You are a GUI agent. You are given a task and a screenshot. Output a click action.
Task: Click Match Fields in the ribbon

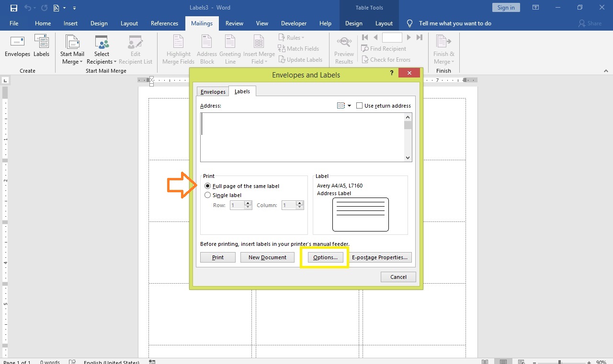298,48
